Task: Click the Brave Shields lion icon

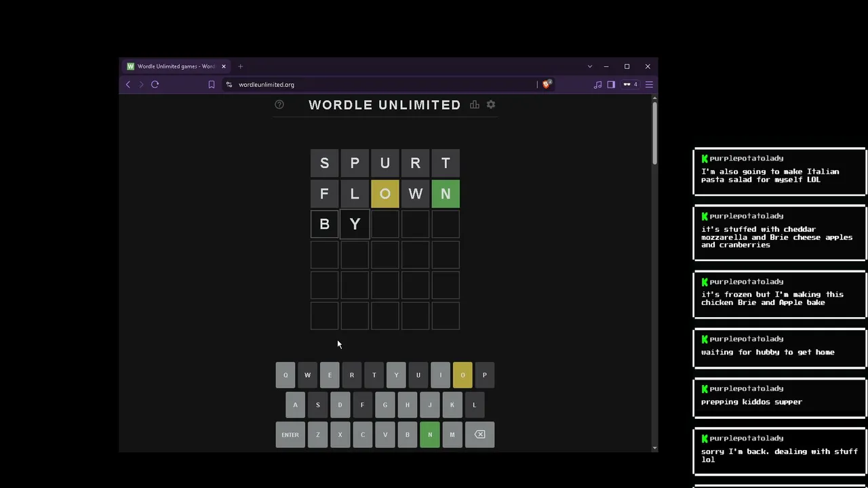Action: pos(547,85)
